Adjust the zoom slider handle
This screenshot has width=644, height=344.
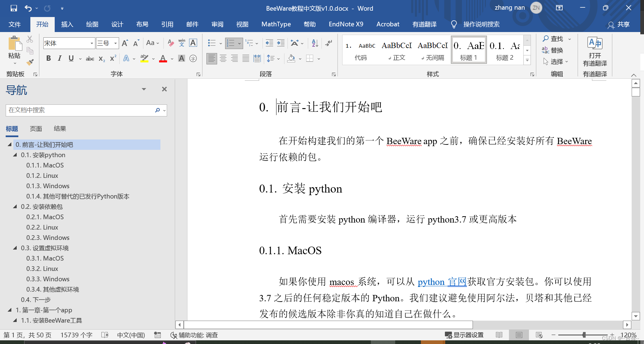pos(584,335)
